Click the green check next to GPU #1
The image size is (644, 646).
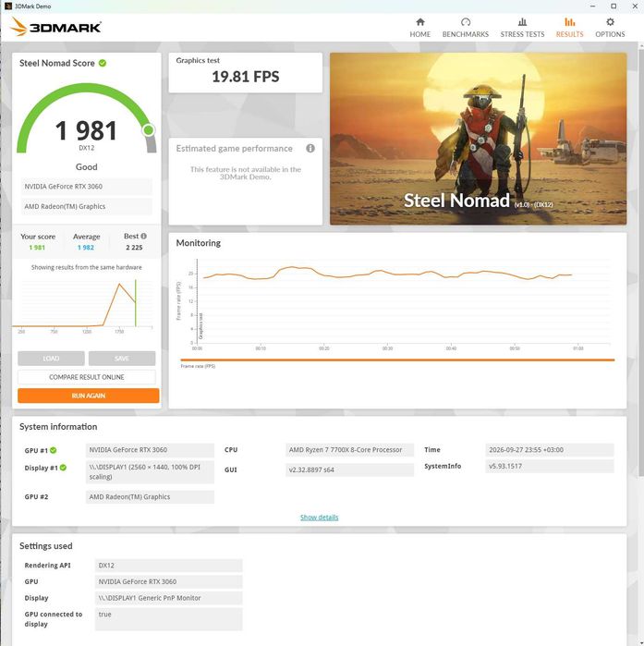pos(53,450)
